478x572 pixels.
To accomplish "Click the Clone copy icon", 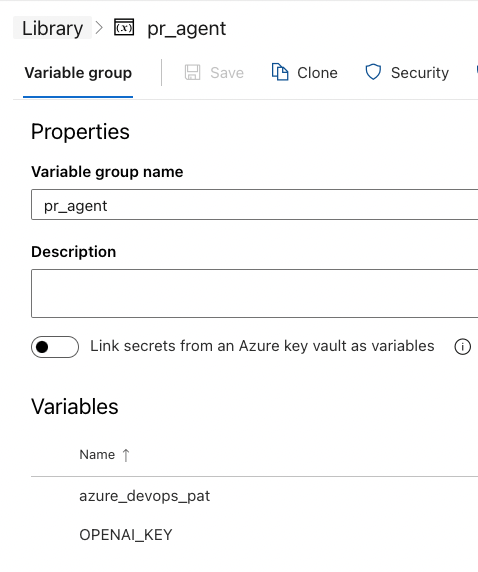I will click(280, 72).
